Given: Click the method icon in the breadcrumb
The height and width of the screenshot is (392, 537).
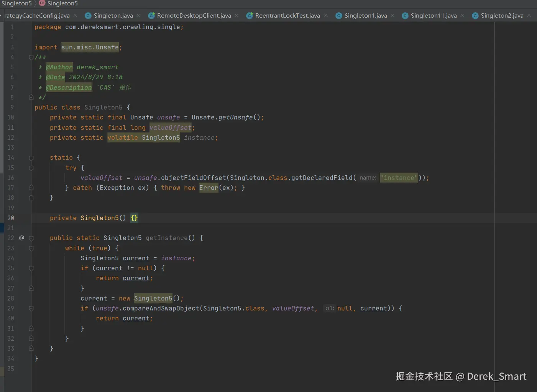Looking at the screenshot, I should pyautogui.click(x=42, y=3).
